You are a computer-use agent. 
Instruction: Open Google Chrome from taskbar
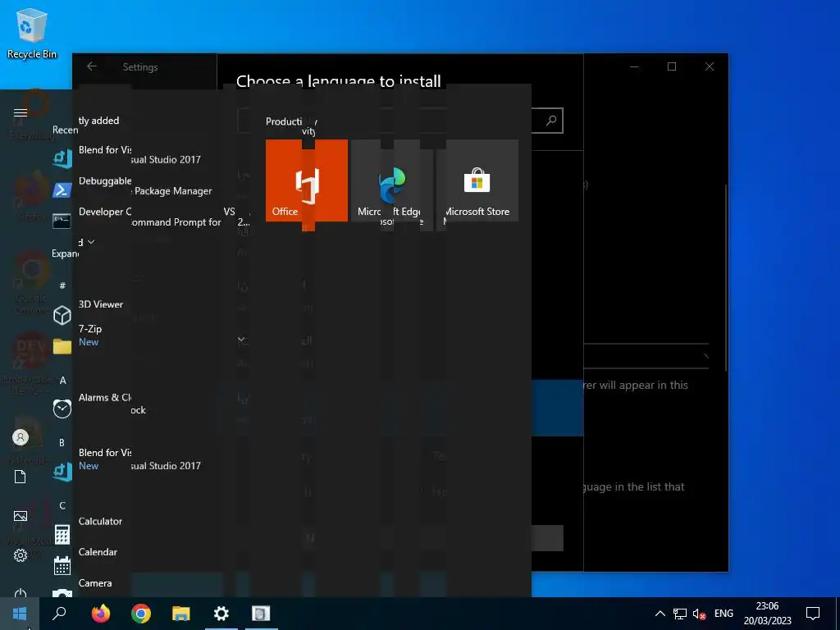(x=141, y=614)
